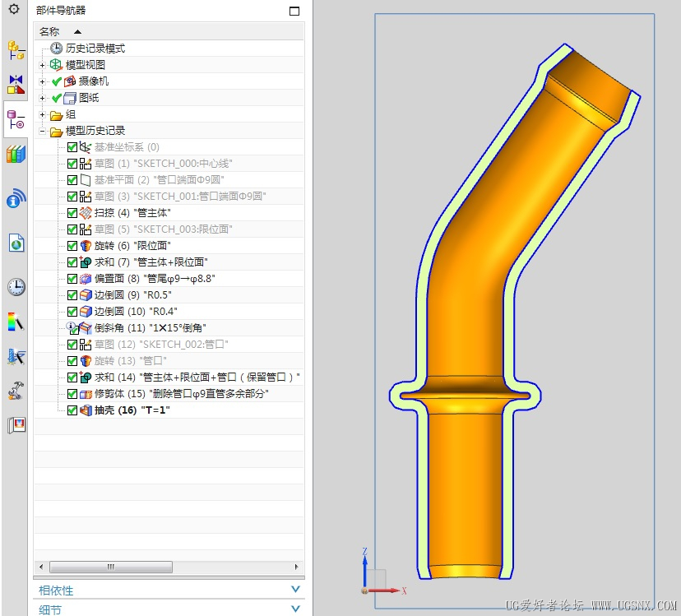This screenshot has width=681, height=616.
Task: Select 偏置面 (8) feature text
Action: [155, 279]
